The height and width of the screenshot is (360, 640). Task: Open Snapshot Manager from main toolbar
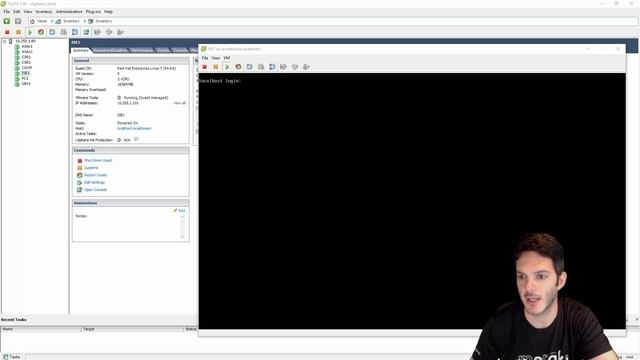[x=75, y=32]
